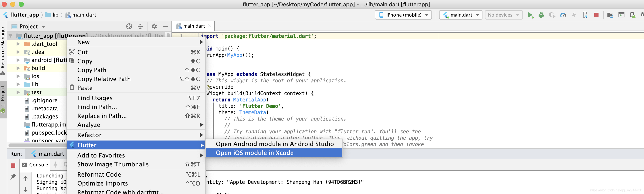This screenshot has width=644, height=194.
Task: Close the main.dart editor tab
Action: (210, 26)
